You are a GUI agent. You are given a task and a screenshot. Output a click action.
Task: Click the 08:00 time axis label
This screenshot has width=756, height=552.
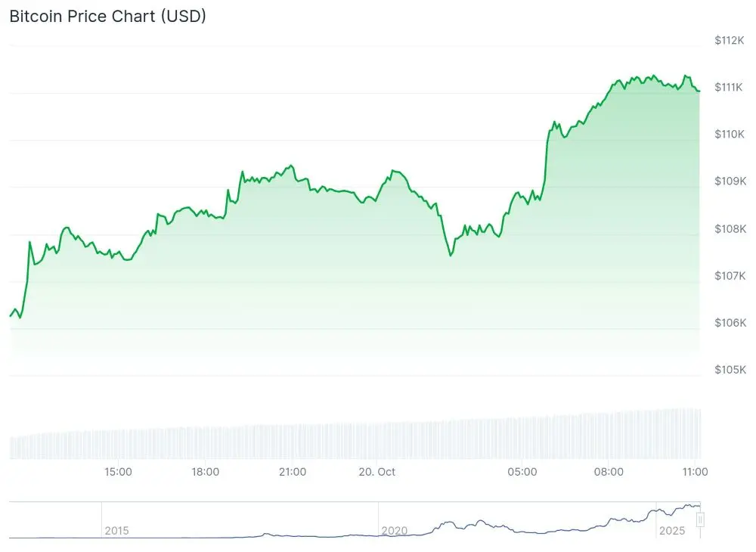609,472
